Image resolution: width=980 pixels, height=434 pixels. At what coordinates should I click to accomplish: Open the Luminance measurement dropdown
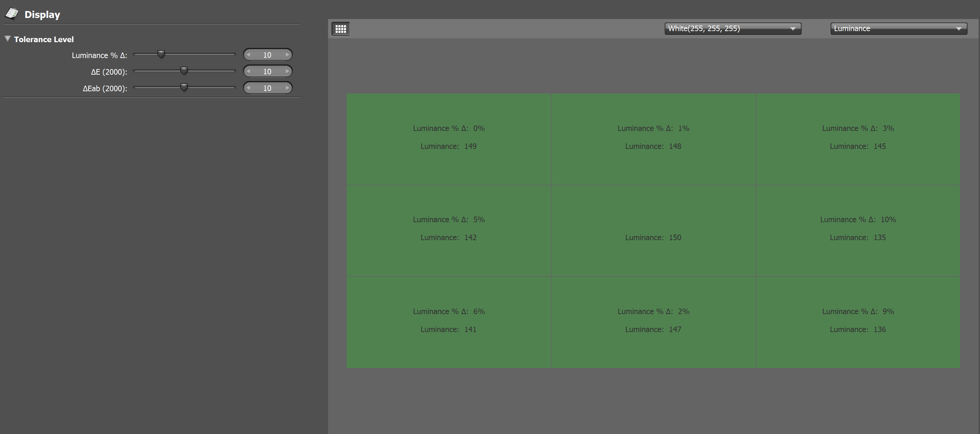pyautogui.click(x=898, y=29)
